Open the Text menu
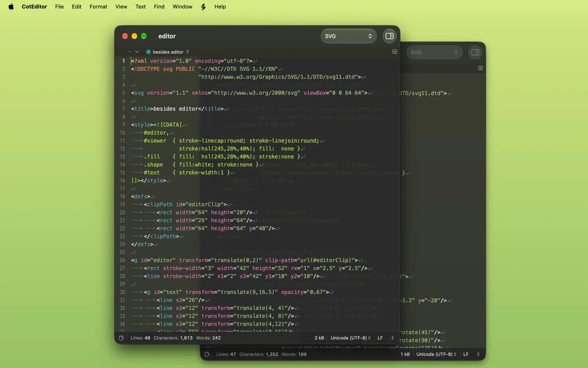 coord(140,7)
